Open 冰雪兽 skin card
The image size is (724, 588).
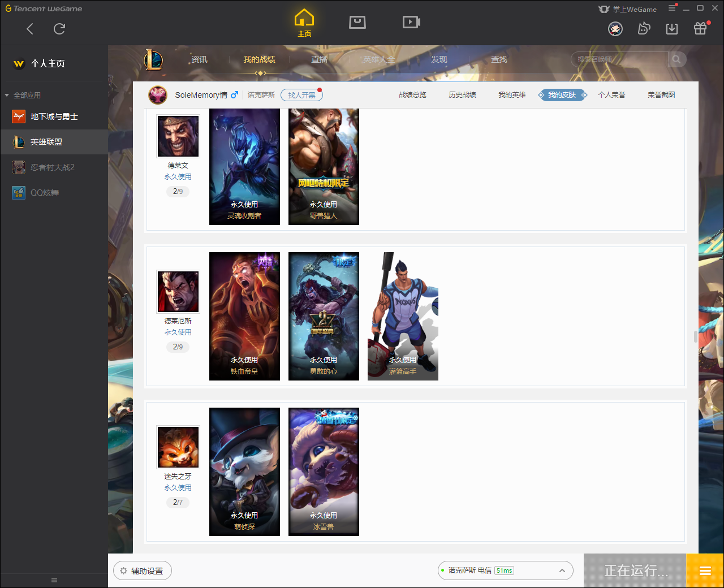tap(324, 472)
